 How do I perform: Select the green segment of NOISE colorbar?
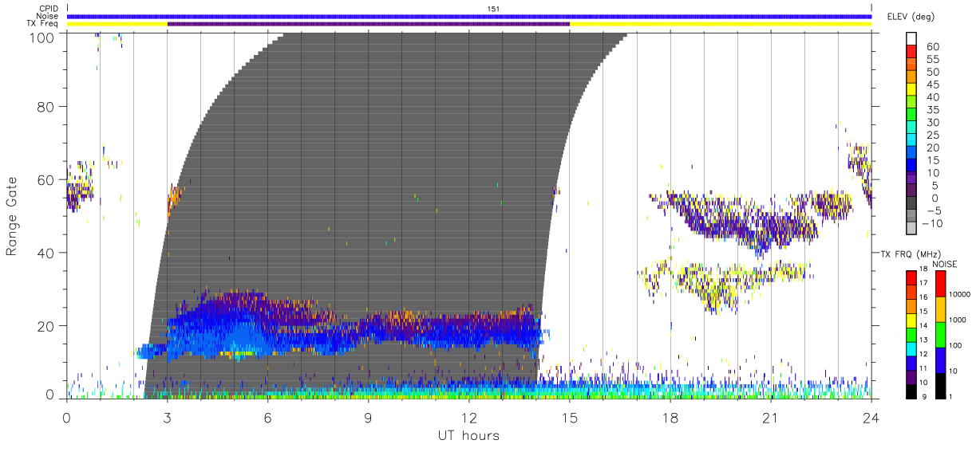[x=940, y=334]
